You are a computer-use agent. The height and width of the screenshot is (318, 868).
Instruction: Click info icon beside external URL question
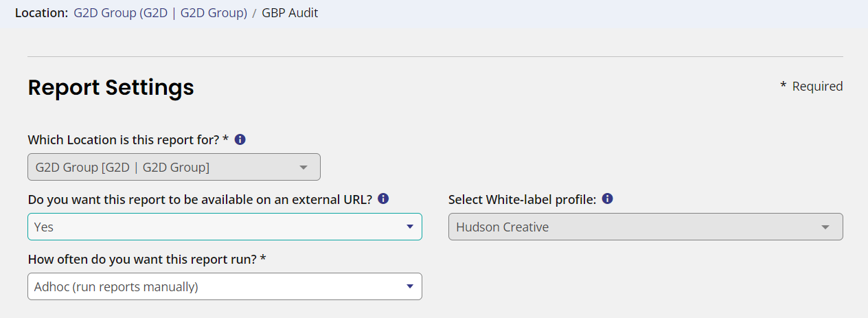click(383, 199)
